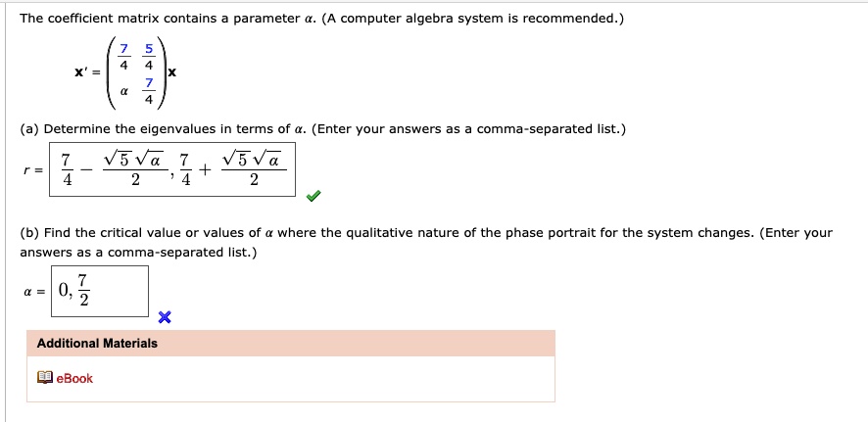
Task: Click the green checkmark next to eigenvalues answer
Action: point(313,195)
